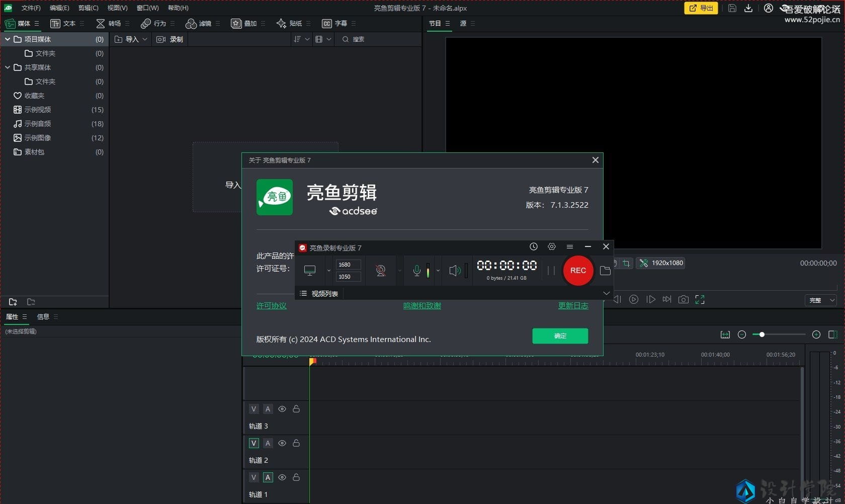The width and height of the screenshot is (845, 504).
Task: Open the 许可协议 license agreement link
Action: 272,306
